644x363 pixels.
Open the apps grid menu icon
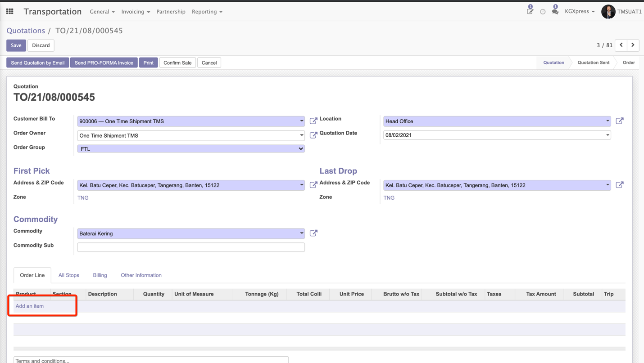click(9, 11)
